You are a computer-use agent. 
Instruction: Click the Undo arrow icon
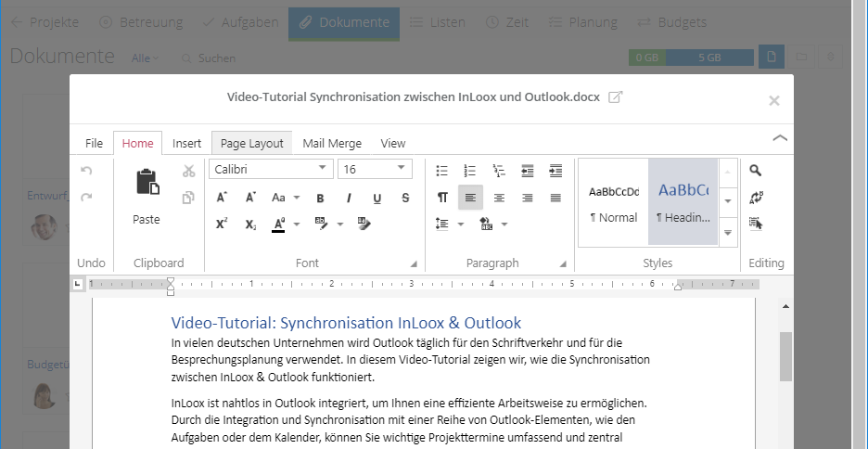(x=86, y=171)
